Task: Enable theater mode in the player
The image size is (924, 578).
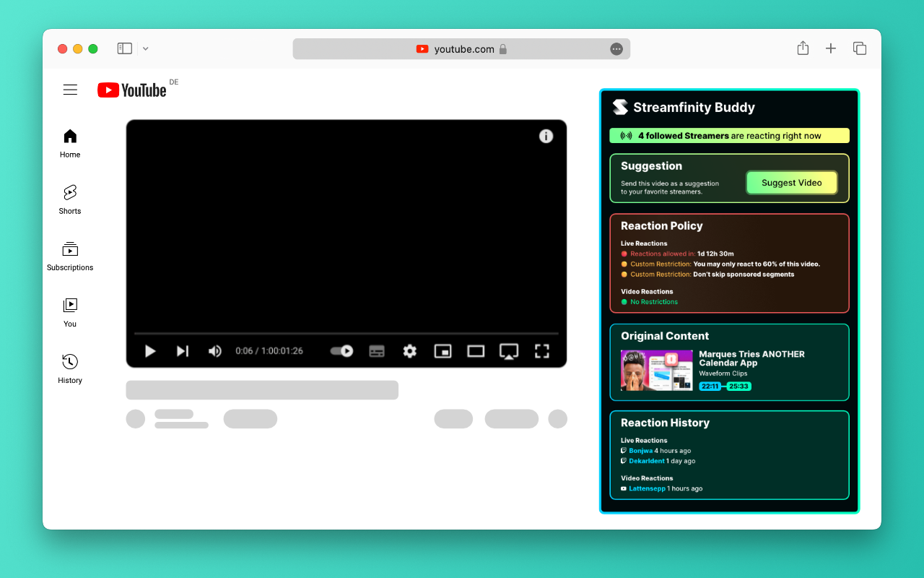Action: (x=475, y=351)
